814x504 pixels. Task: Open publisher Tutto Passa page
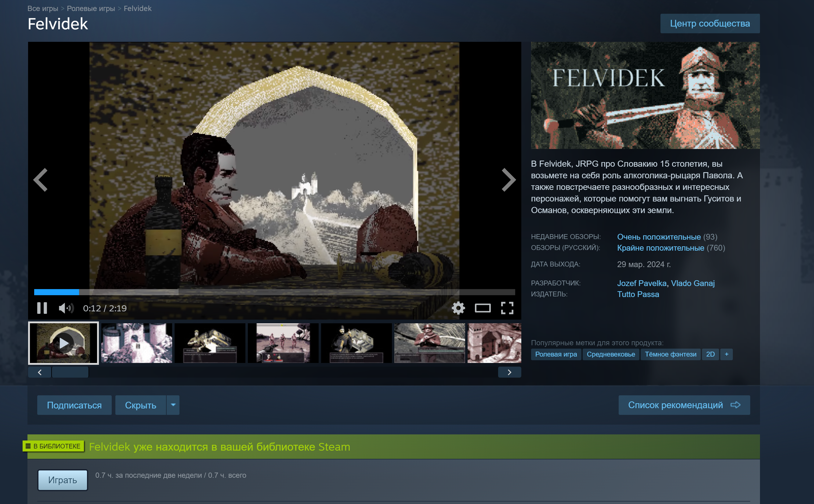point(638,294)
